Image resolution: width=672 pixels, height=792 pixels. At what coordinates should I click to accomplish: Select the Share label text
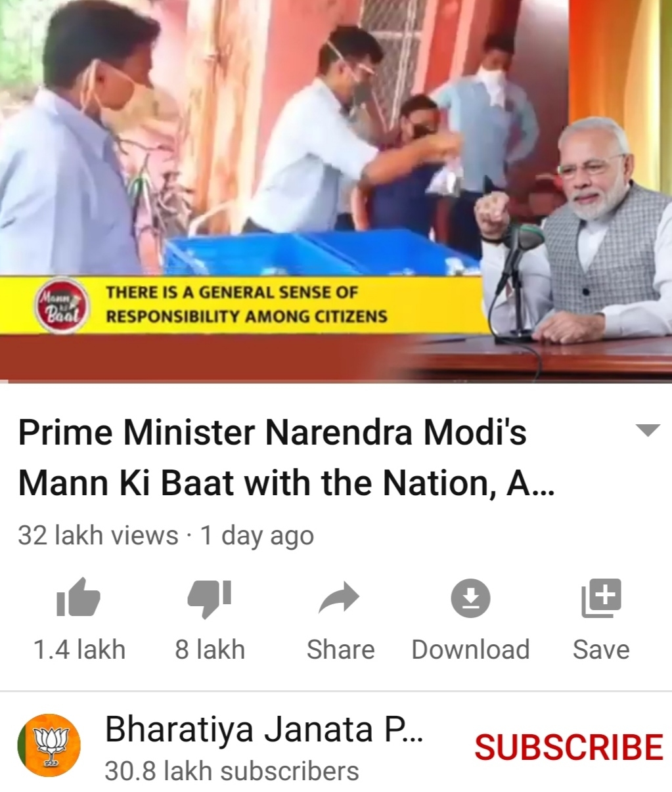tap(340, 649)
